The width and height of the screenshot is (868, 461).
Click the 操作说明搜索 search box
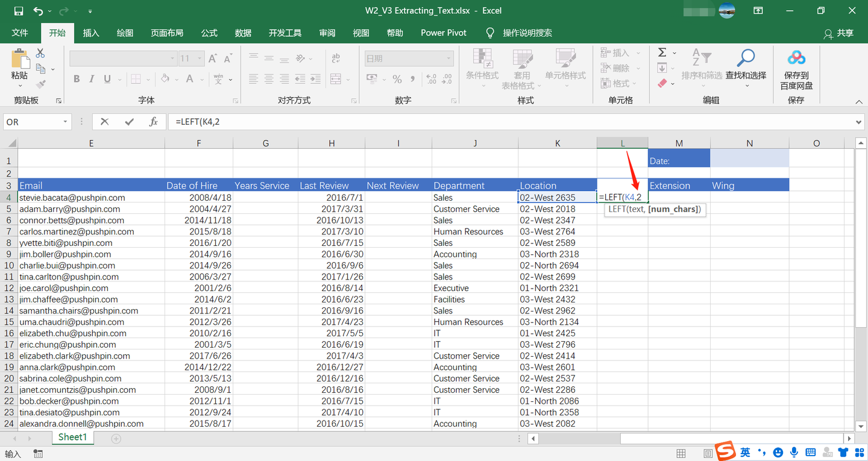(x=527, y=33)
